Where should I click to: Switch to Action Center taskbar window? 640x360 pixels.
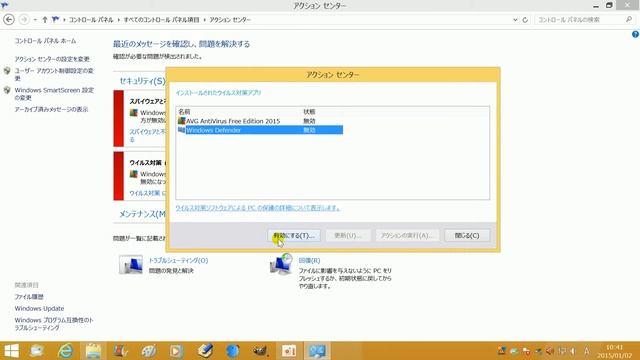coord(317,351)
